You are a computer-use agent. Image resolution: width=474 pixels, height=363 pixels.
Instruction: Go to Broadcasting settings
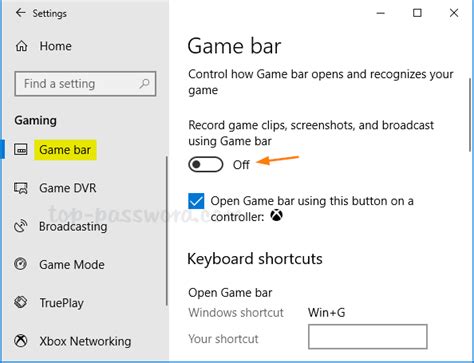pos(73,226)
